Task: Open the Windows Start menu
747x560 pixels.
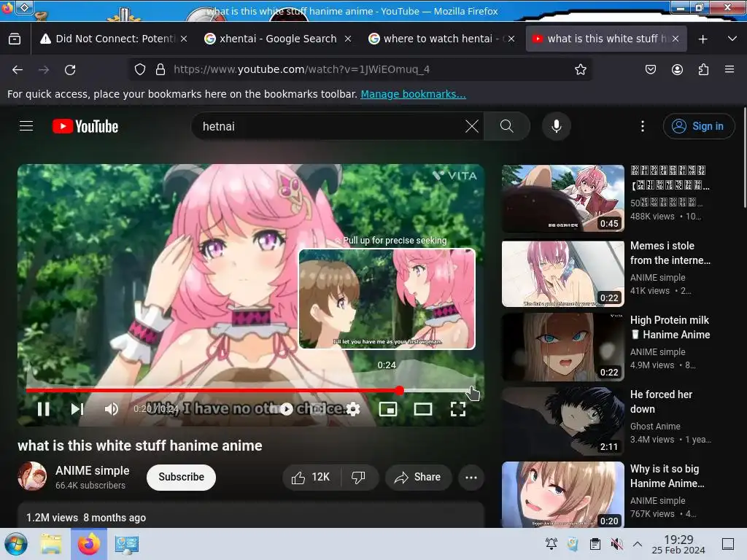Action: pos(16,544)
